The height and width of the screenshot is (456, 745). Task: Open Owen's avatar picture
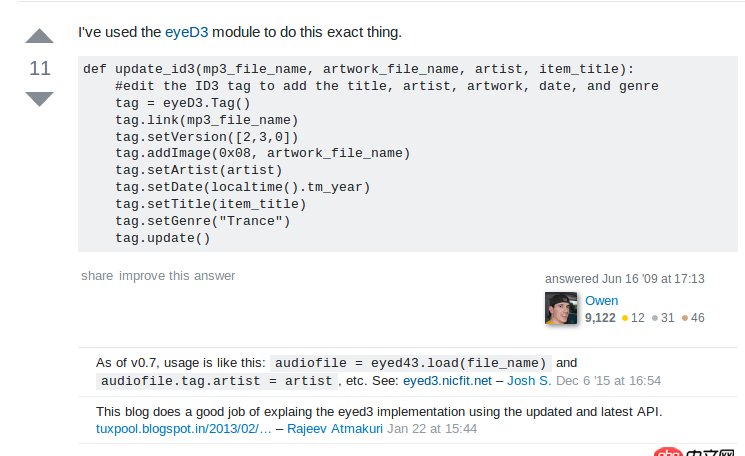coord(561,308)
